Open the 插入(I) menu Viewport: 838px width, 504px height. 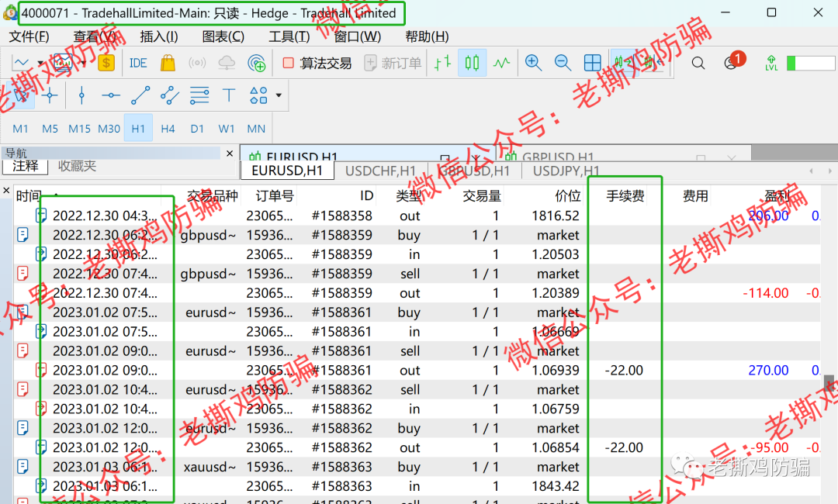[159, 37]
